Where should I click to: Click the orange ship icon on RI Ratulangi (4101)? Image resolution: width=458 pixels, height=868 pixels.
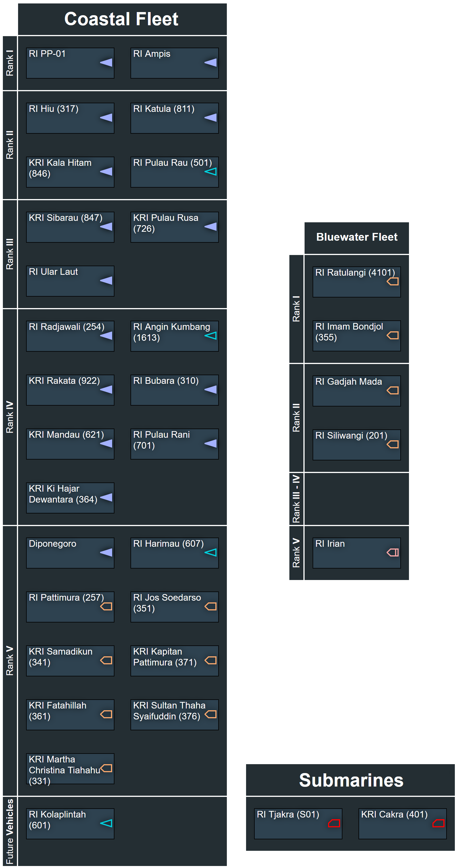[x=393, y=281]
